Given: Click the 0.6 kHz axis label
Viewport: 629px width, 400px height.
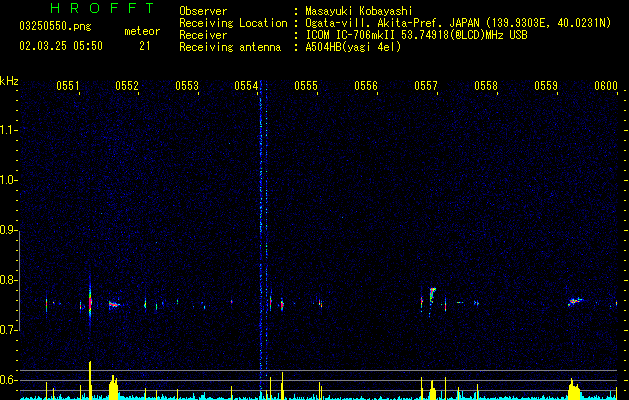Looking at the screenshot, I should coord(8,380).
